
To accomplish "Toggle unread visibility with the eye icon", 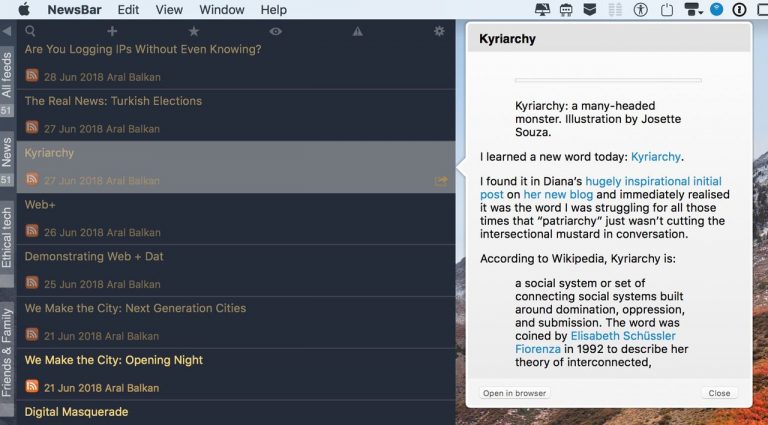I will pos(275,31).
